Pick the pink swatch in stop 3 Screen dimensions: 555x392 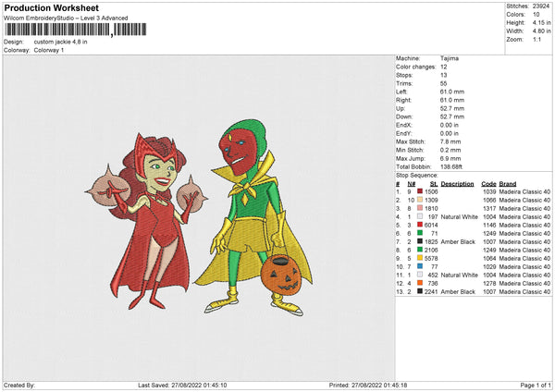pos(422,207)
